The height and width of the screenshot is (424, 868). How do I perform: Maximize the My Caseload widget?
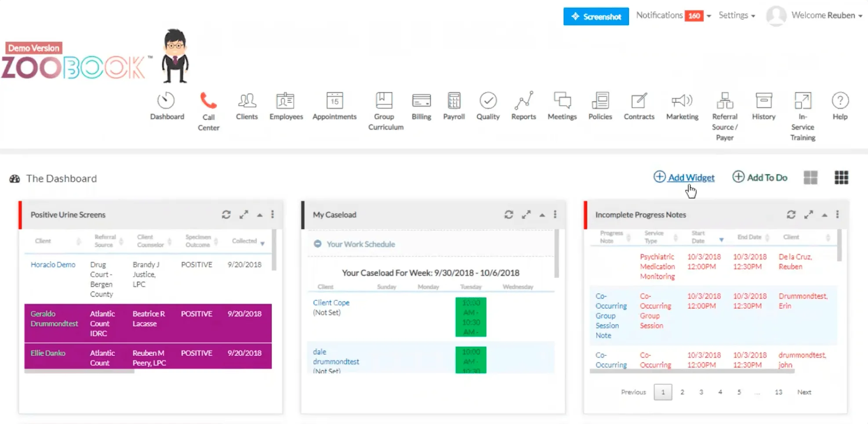[526, 215]
